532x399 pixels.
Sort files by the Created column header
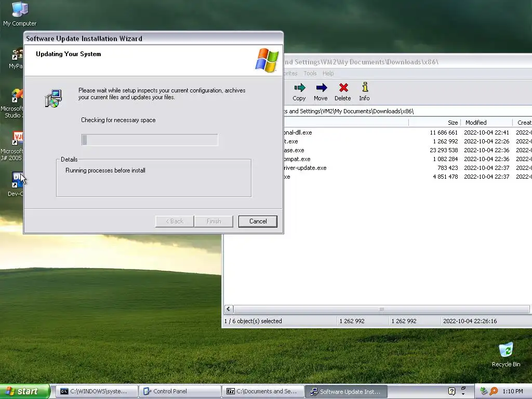[x=523, y=123]
